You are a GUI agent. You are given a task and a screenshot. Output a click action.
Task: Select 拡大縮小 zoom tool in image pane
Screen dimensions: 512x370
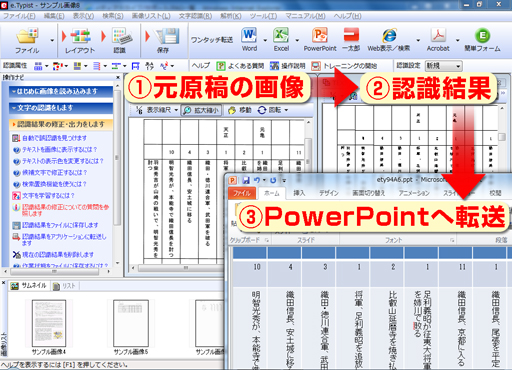point(201,110)
